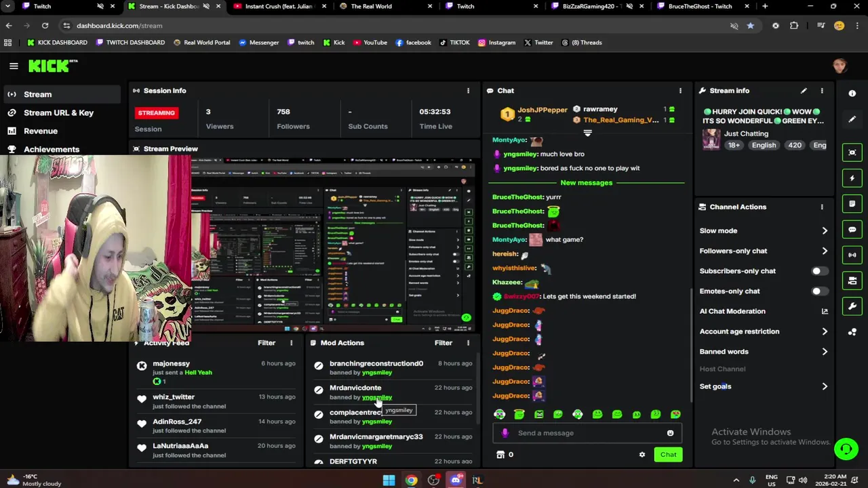Click the info icon in right sidebar
Image resolution: width=868 pixels, height=488 pixels.
click(x=852, y=94)
